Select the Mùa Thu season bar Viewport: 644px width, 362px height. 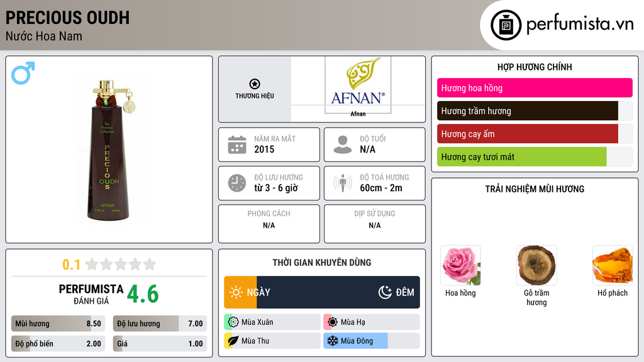[x=272, y=341]
